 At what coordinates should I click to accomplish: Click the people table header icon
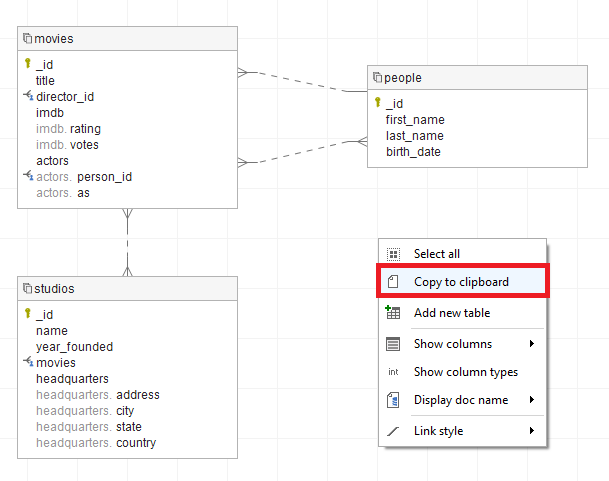tap(377, 77)
